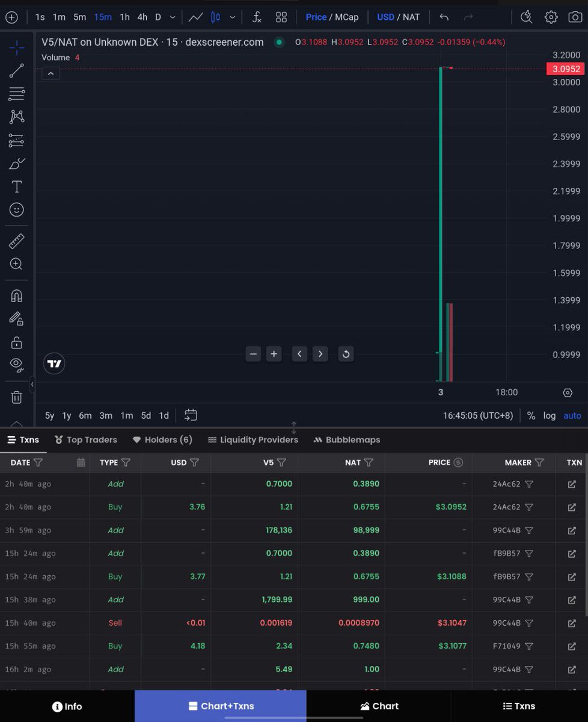Set chart range to 5d
Screen dimensions: 588x722
(x=146, y=416)
